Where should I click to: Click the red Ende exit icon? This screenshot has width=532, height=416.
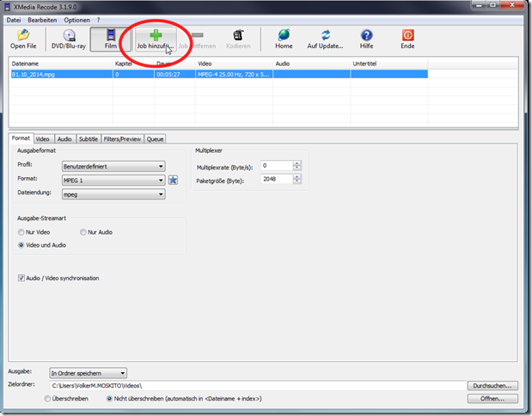(x=407, y=38)
